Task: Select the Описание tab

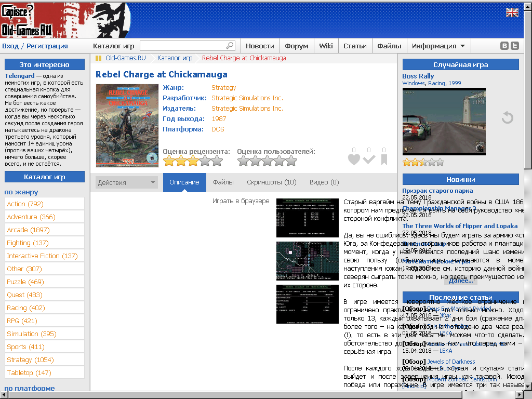Action: click(x=184, y=182)
